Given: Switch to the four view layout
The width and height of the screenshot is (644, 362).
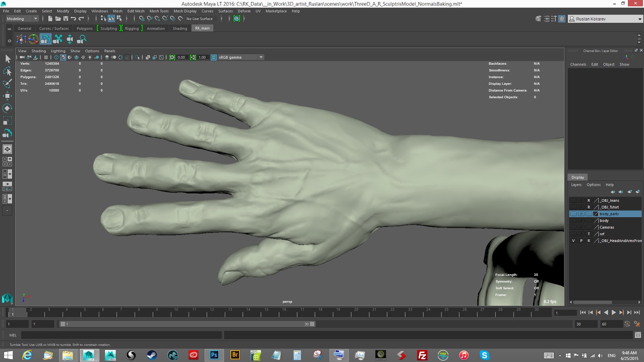Looking at the screenshot, I should [7, 161].
